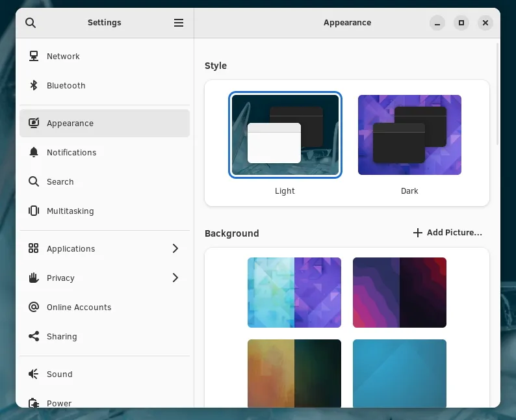Click the Network icon in sidebar
The width and height of the screenshot is (516, 420).
pos(34,57)
